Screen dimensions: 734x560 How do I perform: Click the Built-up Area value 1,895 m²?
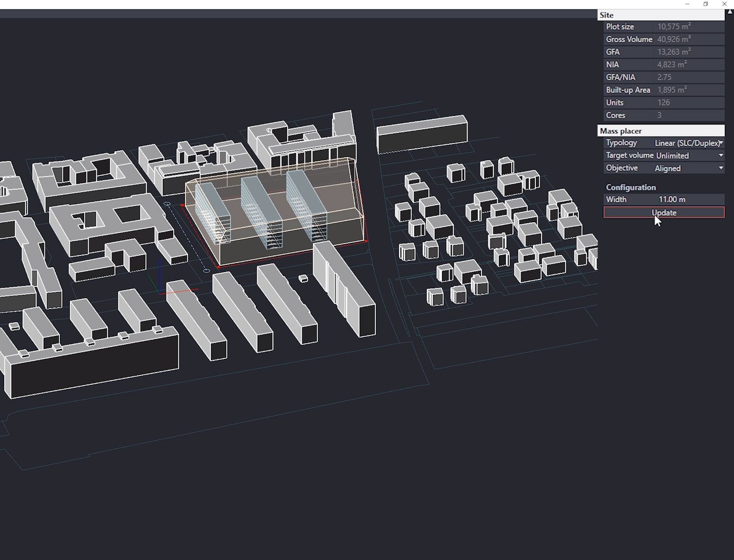(x=672, y=90)
